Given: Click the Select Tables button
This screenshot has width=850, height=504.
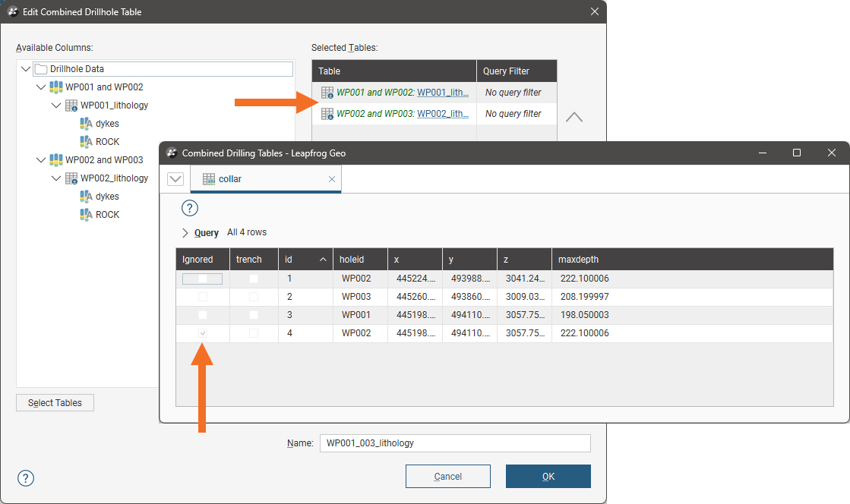Looking at the screenshot, I should (55, 402).
